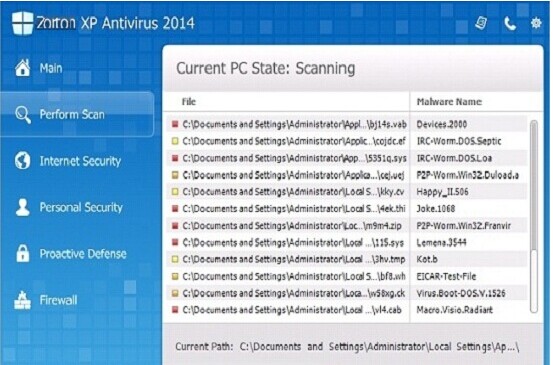This screenshot has height=365, width=553.
Task: Click the padlock icon beside Proactive Defense
Action: tap(23, 253)
